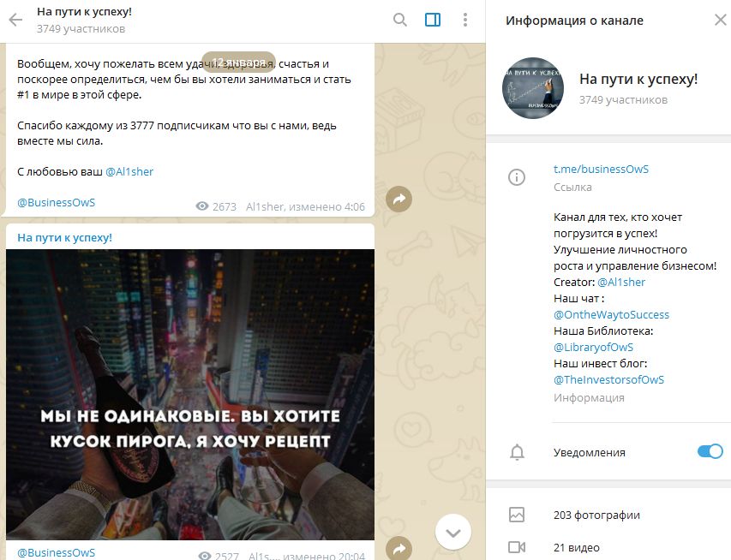Jump to bottom with down chevron button
The image size is (731, 560).
(453, 532)
